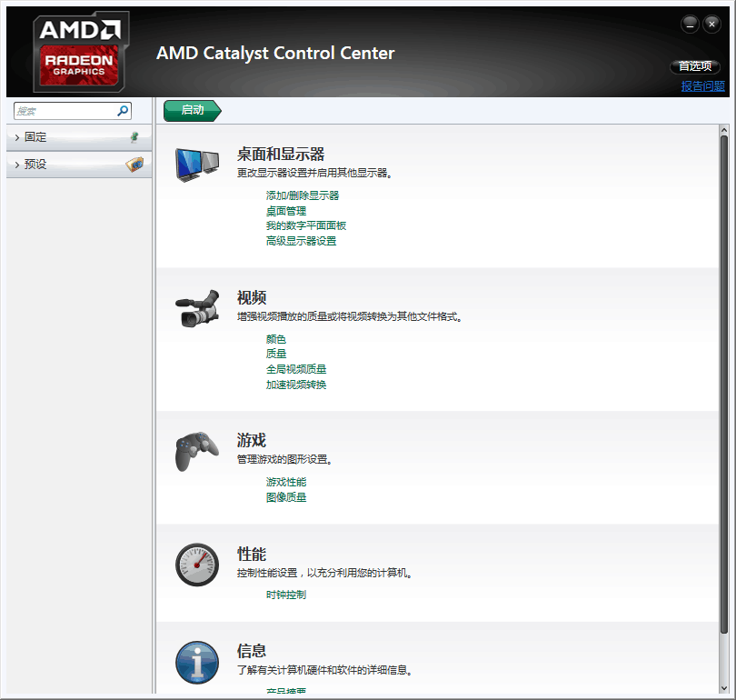Screen dimensions: 736x700
Task: Click the pin icon beside 固定
Action: tap(134, 137)
